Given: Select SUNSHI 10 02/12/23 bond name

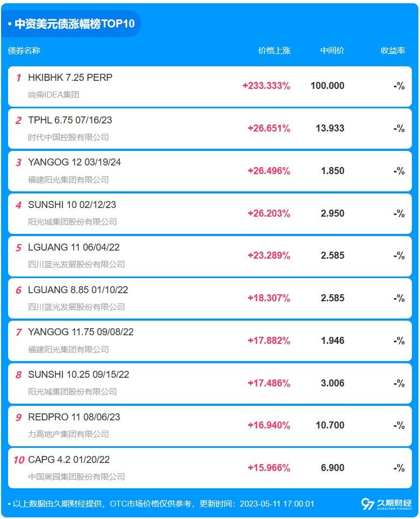Looking at the screenshot, I should [72, 205].
